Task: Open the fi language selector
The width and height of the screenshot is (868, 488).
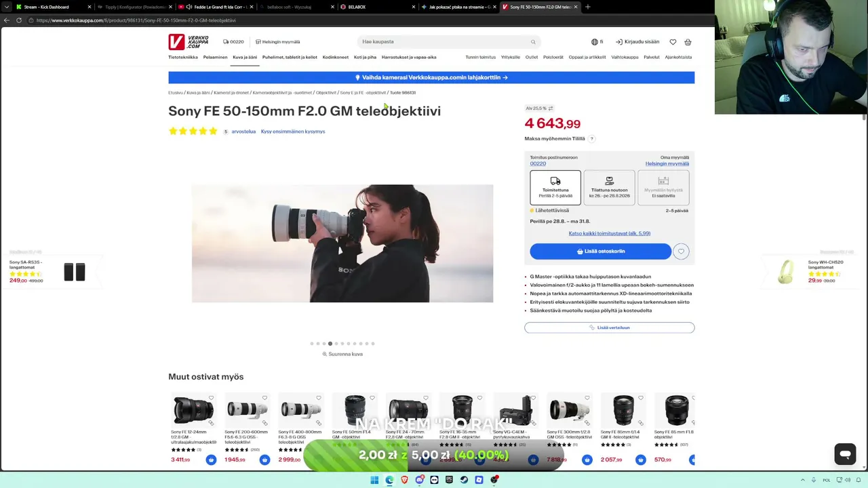Action: (597, 42)
